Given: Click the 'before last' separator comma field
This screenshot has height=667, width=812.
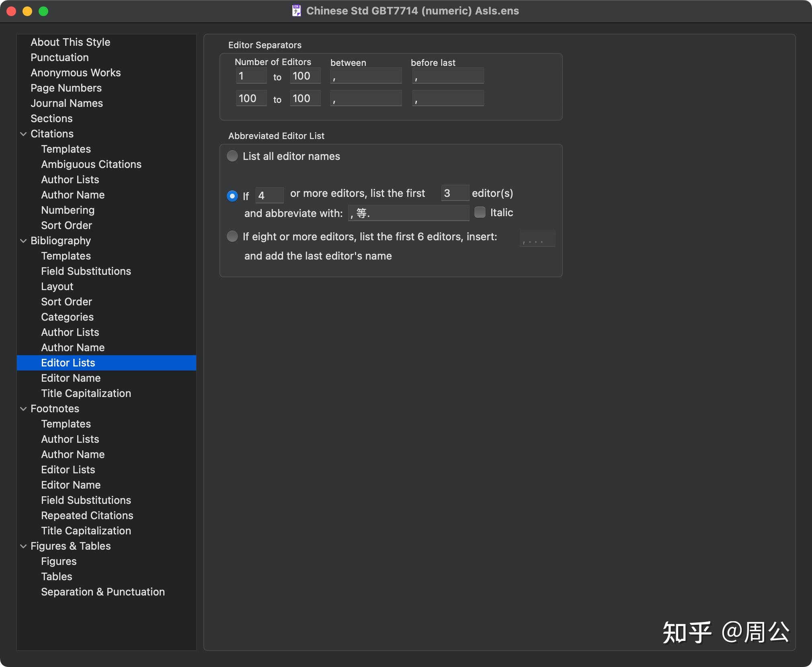Looking at the screenshot, I should [x=447, y=76].
